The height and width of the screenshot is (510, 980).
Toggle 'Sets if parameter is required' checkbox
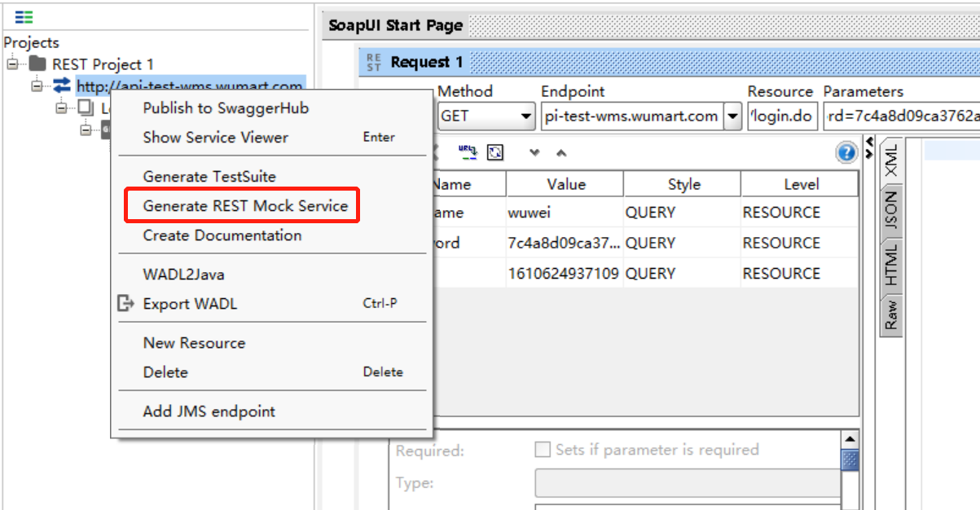point(542,449)
